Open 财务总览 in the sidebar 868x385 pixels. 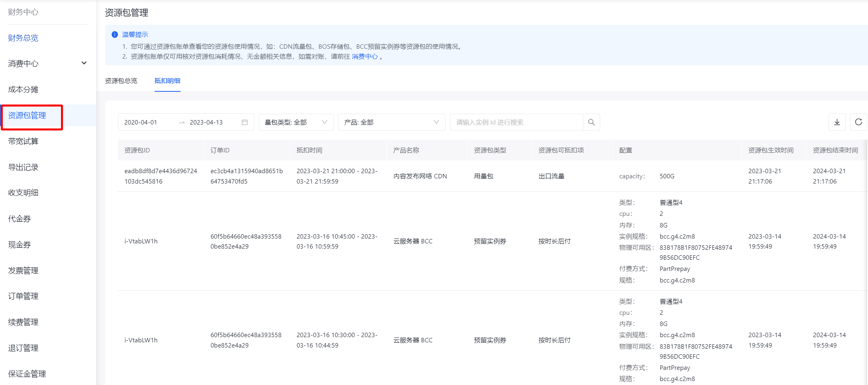pyautogui.click(x=23, y=38)
